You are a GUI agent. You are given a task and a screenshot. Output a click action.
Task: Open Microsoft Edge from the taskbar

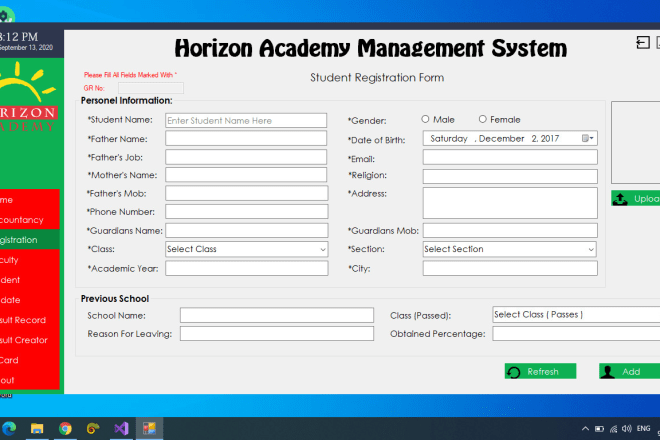(x=9, y=429)
